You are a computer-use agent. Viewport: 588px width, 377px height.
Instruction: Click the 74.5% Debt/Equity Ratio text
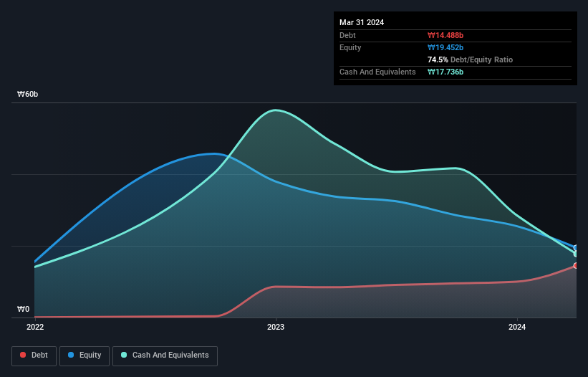pos(471,59)
